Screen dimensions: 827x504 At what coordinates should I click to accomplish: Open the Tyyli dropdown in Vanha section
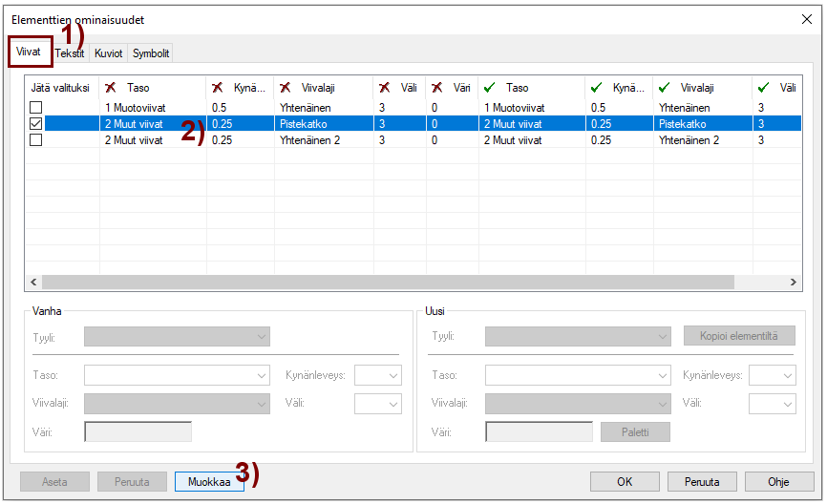tap(177, 336)
